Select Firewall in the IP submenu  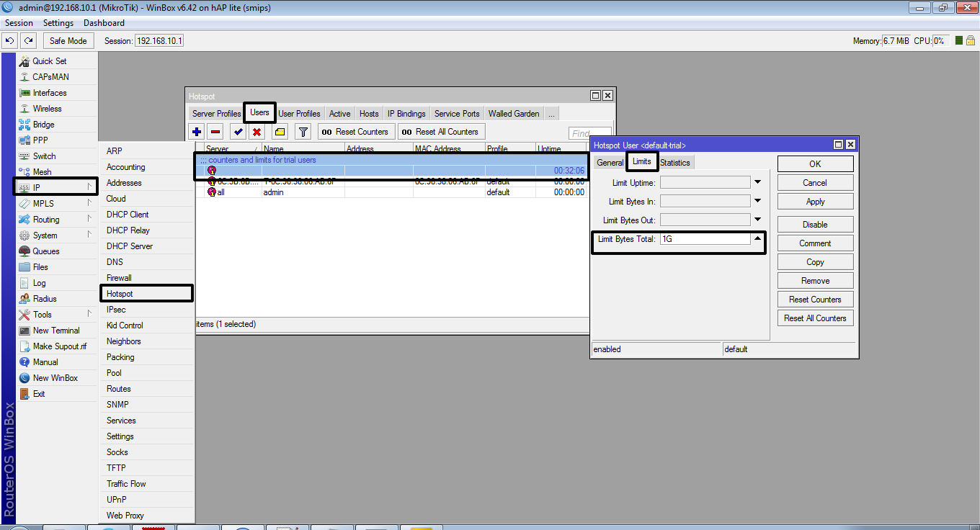pos(119,278)
